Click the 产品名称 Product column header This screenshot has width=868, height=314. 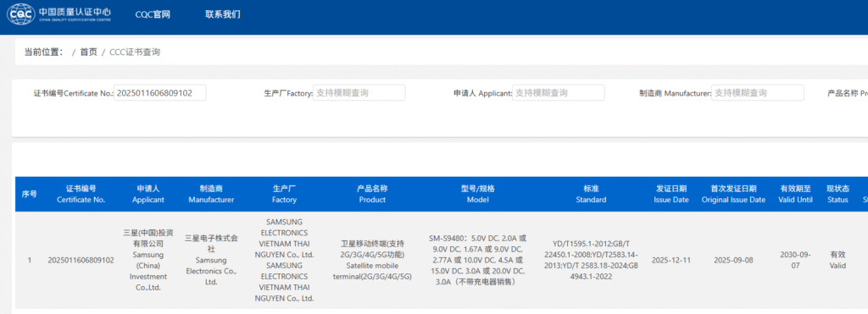tap(372, 194)
